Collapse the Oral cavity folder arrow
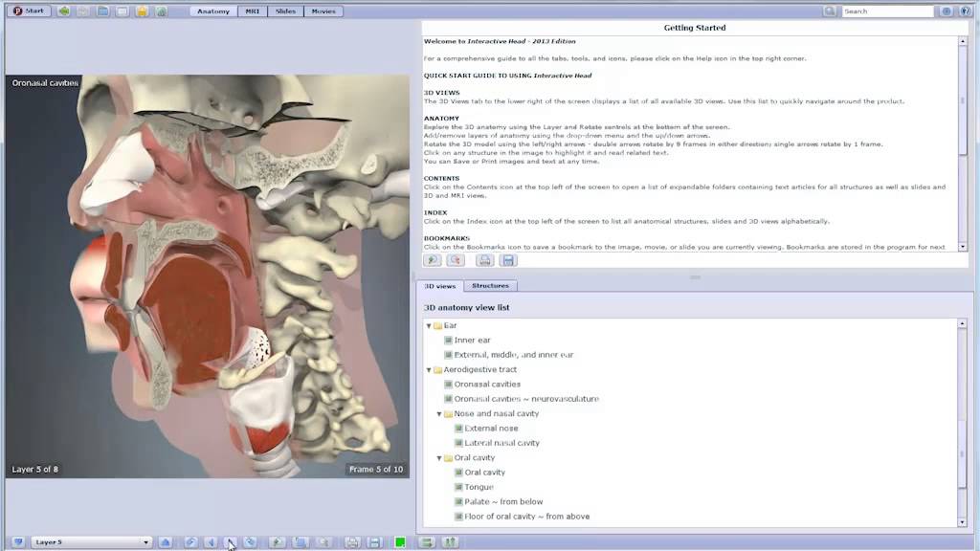980x551 pixels. tap(439, 458)
